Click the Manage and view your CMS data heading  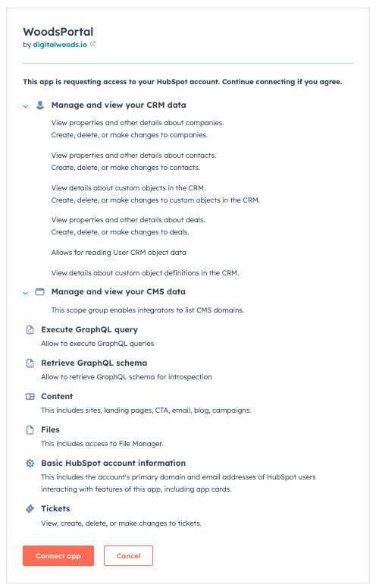118,292
